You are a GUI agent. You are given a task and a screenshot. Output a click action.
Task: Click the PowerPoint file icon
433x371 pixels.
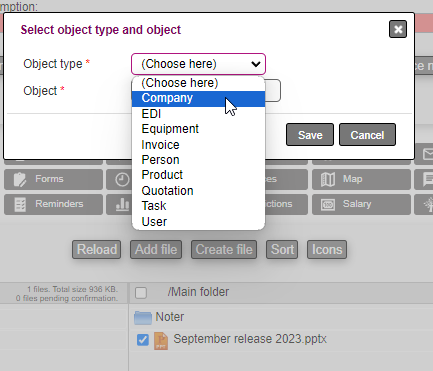tap(161, 340)
